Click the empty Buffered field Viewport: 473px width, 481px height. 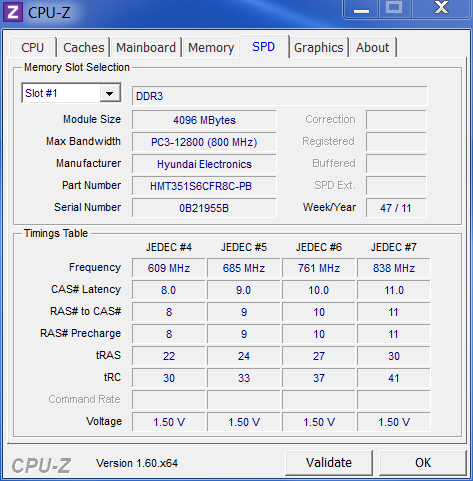pos(396,164)
